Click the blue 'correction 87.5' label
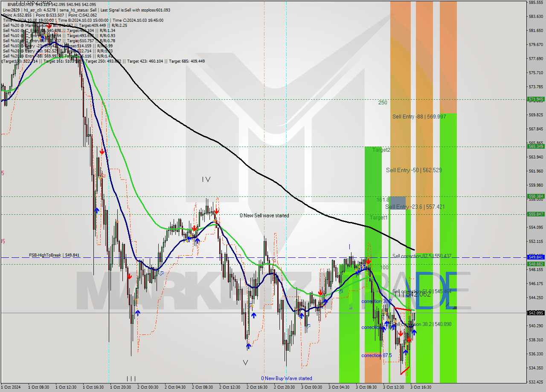This screenshot has width=546, height=392. [377, 355]
